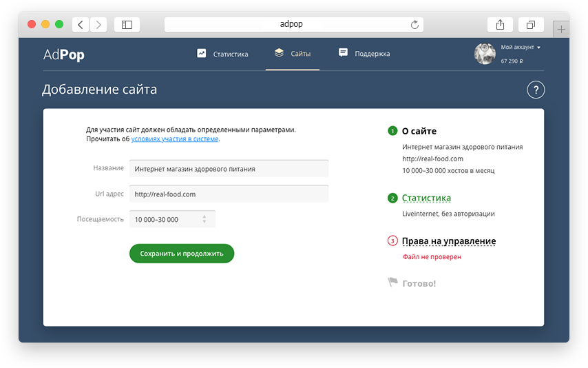Click the Название input field
Viewport: 588px width, 368px height.
(229, 169)
